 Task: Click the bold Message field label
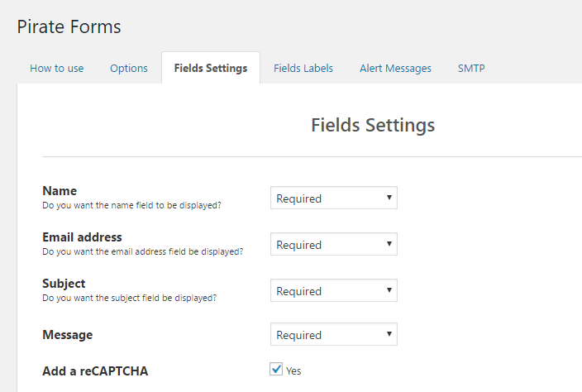tap(68, 335)
